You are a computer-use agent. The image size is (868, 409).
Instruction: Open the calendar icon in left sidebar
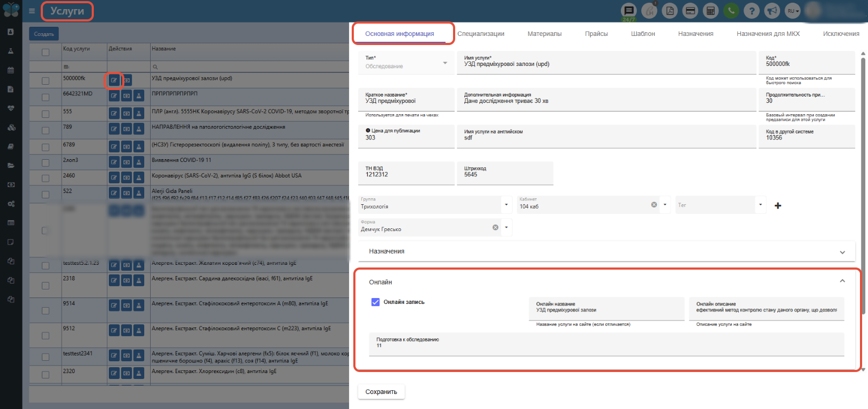pyautogui.click(x=11, y=70)
